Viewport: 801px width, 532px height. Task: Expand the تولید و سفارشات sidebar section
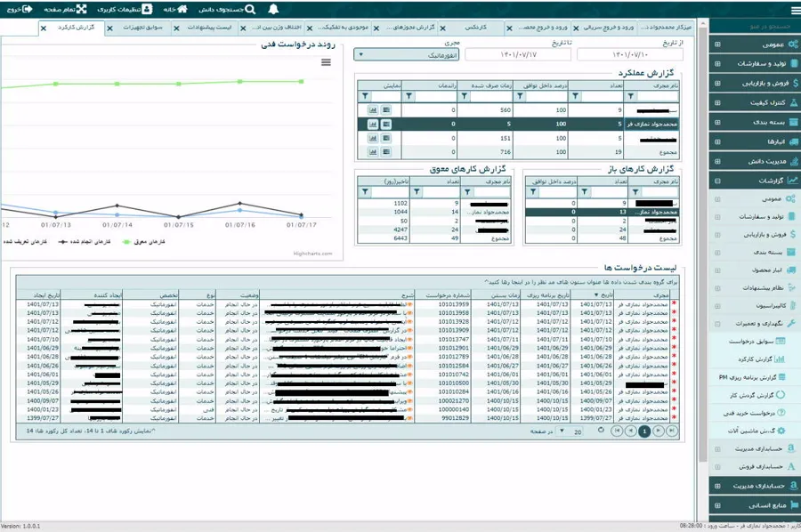754,64
